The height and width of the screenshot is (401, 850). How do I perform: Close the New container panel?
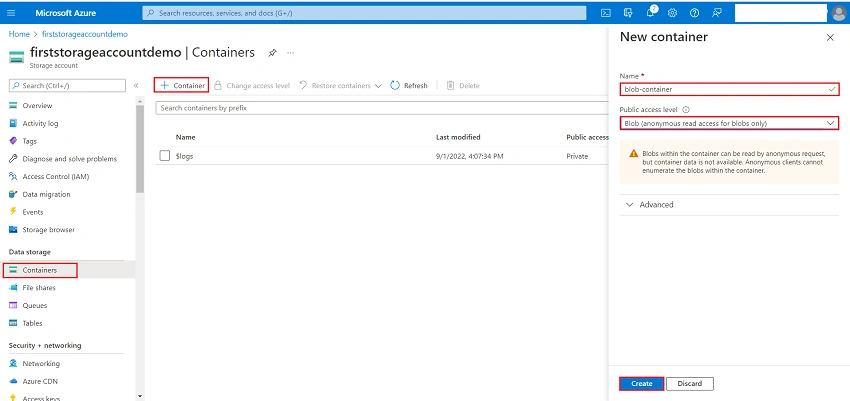pyautogui.click(x=830, y=37)
